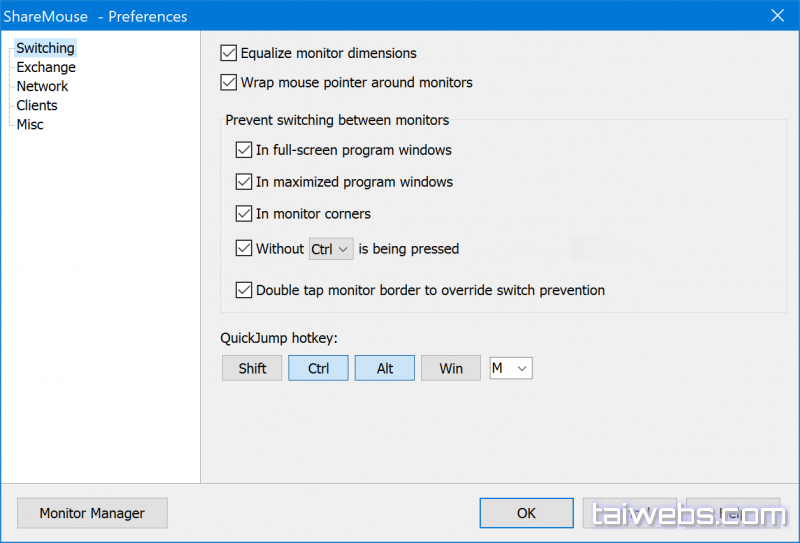The height and width of the screenshot is (543, 800).
Task: Enable the Win QuickJump hotkey button
Action: pyautogui.click(x=451, y=368)
